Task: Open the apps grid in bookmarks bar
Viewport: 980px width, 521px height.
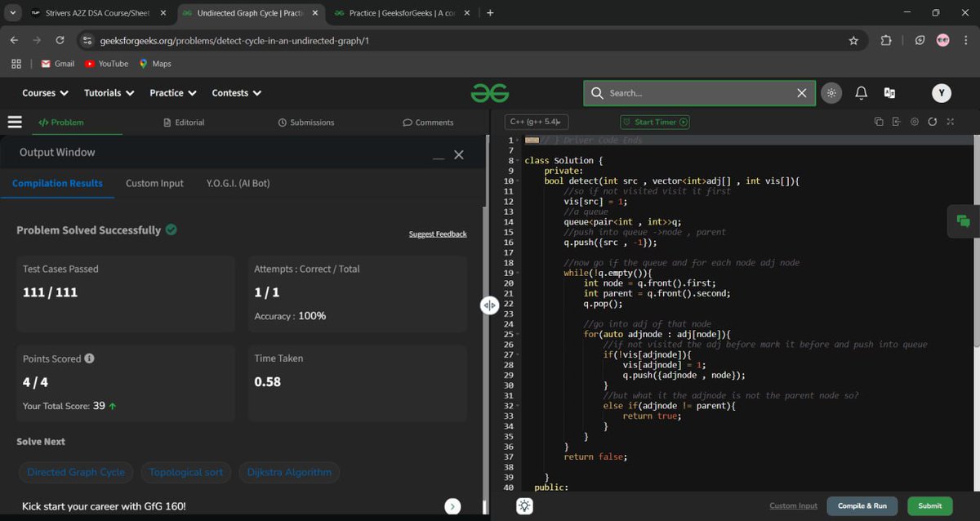Action: (x=16, y=64)
